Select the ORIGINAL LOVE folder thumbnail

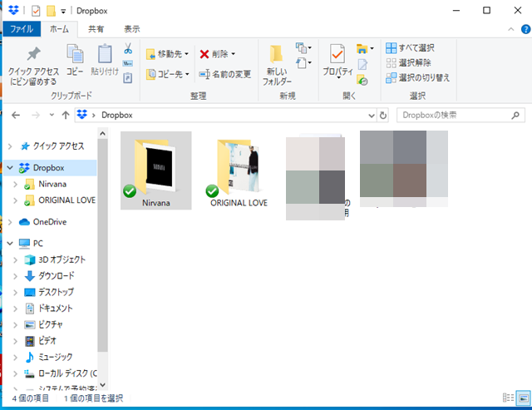(239, 170)
